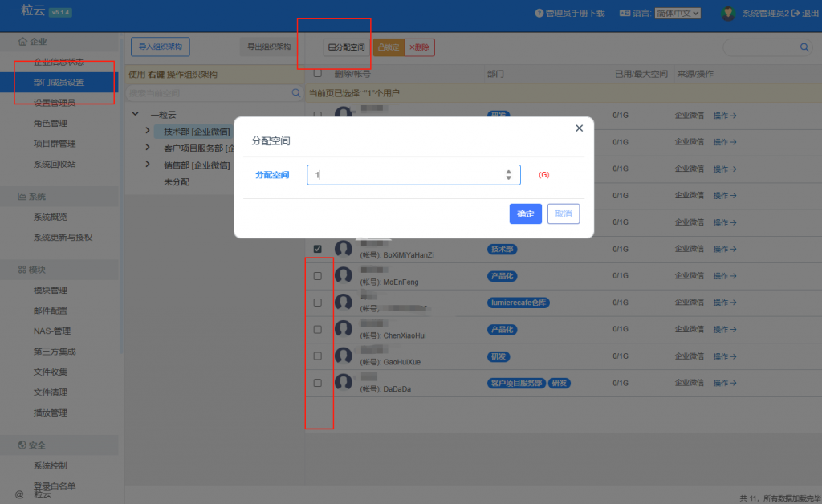This screenshot has width=822, height=504.
Task: Close the 分配空间 dialog with the X
Action: (x=579, y=128)
